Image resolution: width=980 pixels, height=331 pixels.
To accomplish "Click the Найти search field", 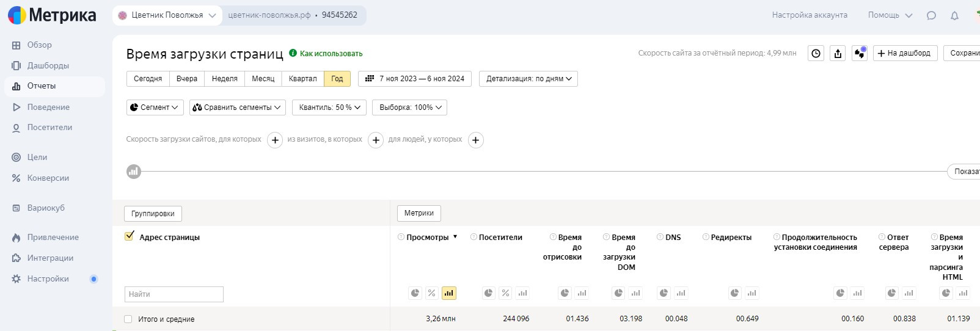I will (174, 294).
